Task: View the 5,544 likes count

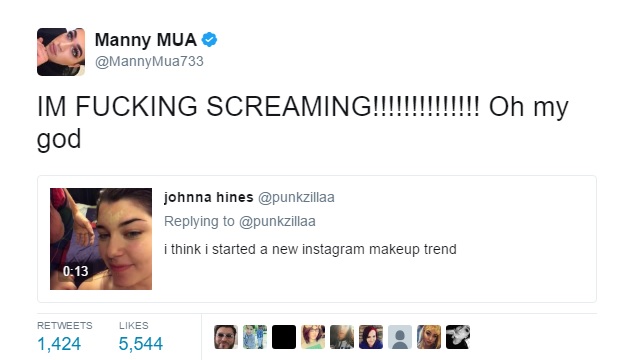Action: tap(141, 344)
